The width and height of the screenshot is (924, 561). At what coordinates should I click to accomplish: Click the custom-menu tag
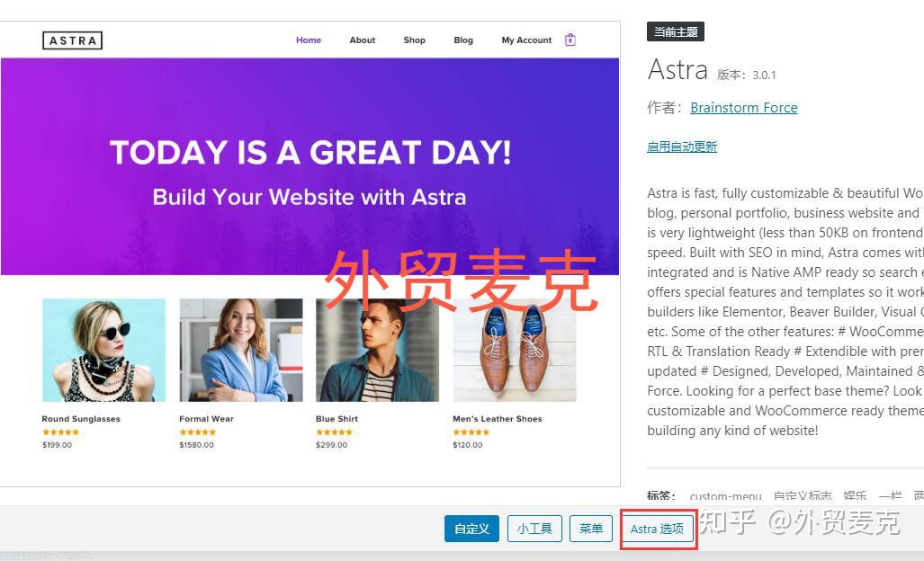pos(725,496)
